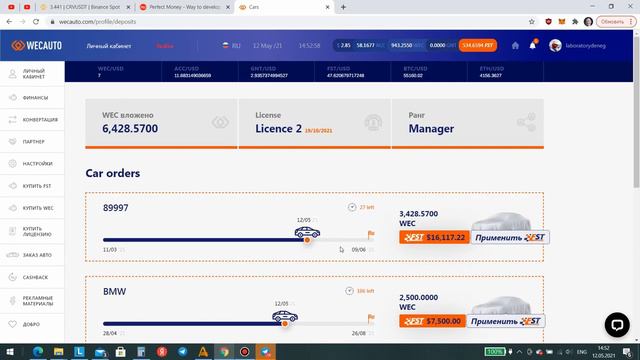The height and width of the screenshot is (360, 640).
Task: Click the laboratorydeneg profile avatar
Action: 555,45
